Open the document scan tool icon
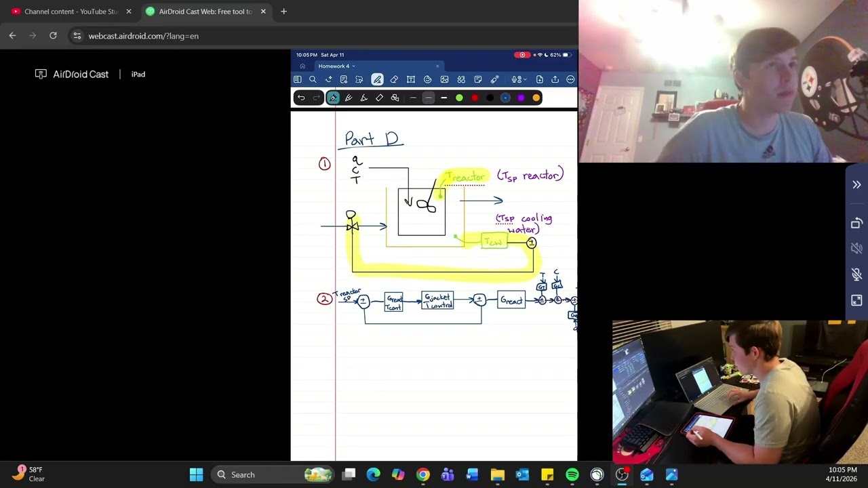This screenshot has width=868, height=488. click(344, 79)
